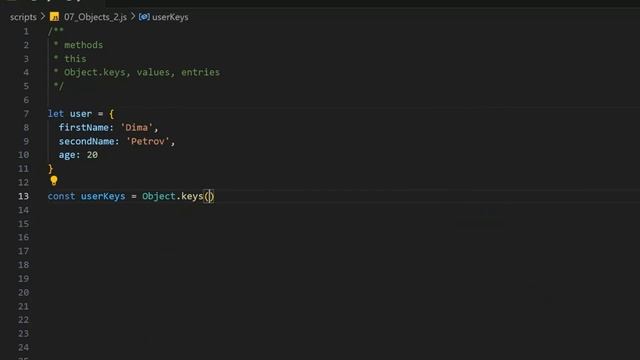Click 'Object.keys, values, entries' comment text

pyautogui.click(x=142, y=72)
